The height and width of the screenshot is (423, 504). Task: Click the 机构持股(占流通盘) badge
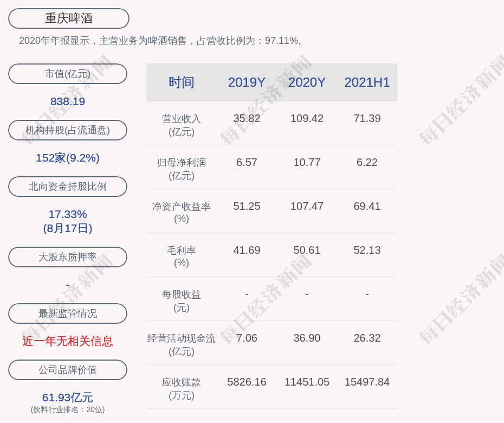[x=67, y=130]
